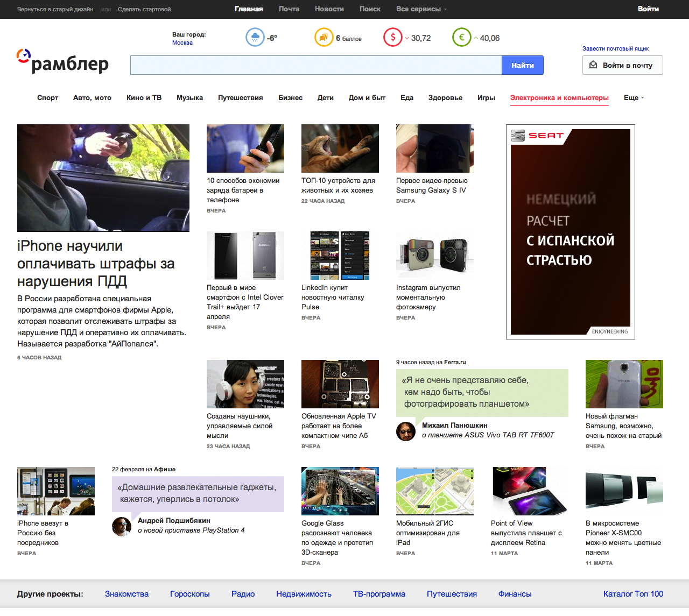Screen dimensions: 689x616
Task: Open the mind-controlled headphones thumbnail
Action: pos(245,384)
